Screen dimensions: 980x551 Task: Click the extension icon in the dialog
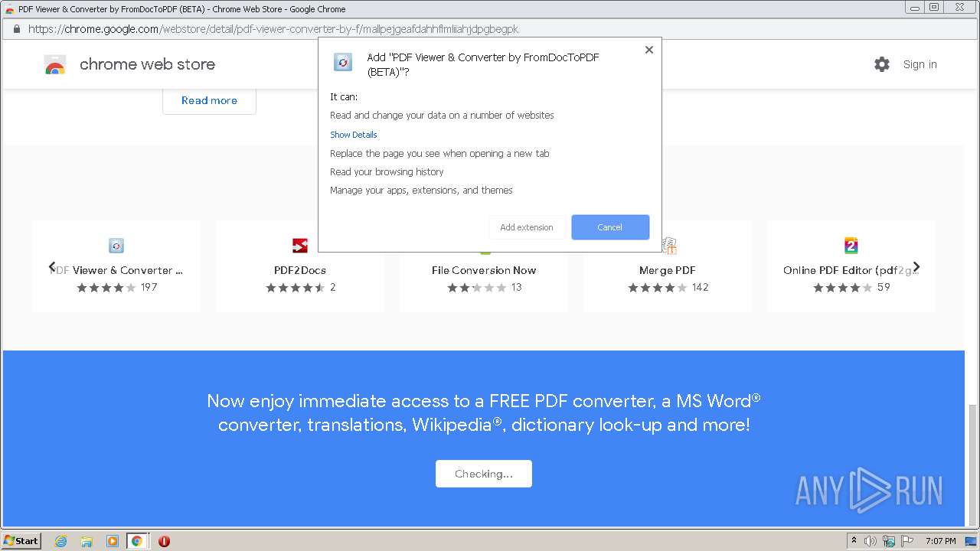[343, 63]
